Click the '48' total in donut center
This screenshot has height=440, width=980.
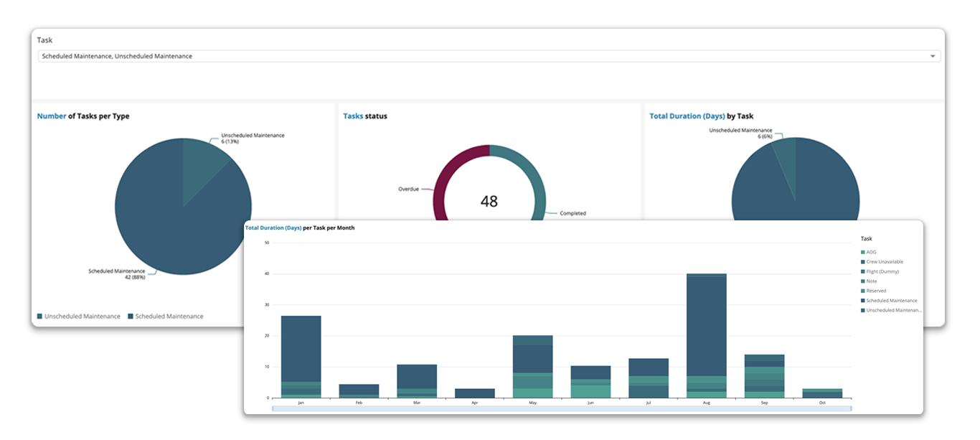point(489,202)
